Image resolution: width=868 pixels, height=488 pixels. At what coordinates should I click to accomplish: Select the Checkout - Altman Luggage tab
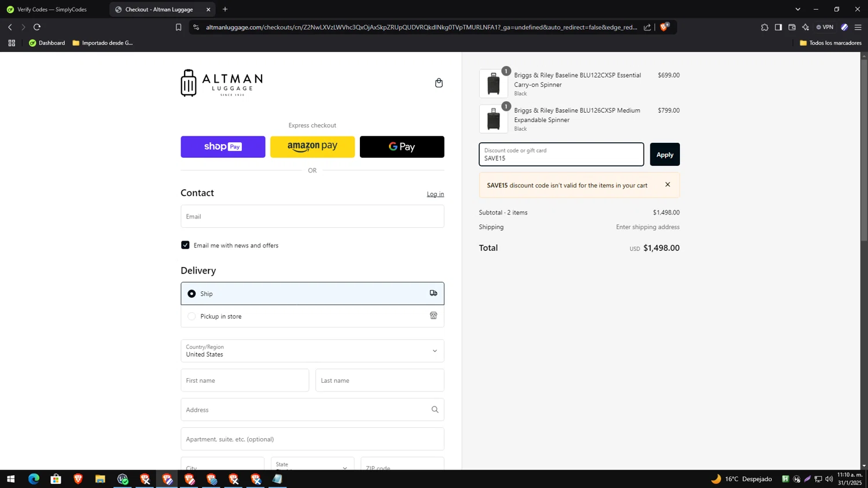[159, 9]
